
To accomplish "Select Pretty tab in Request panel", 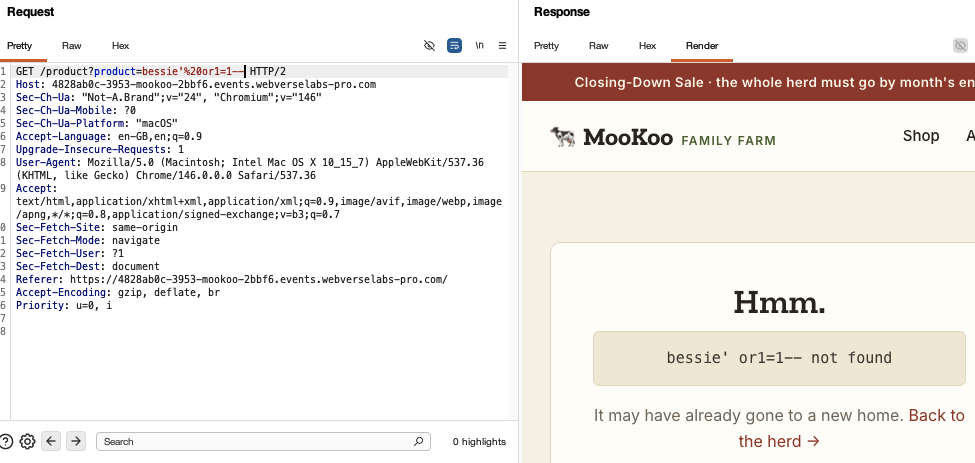I will click(x=19, y=45).
